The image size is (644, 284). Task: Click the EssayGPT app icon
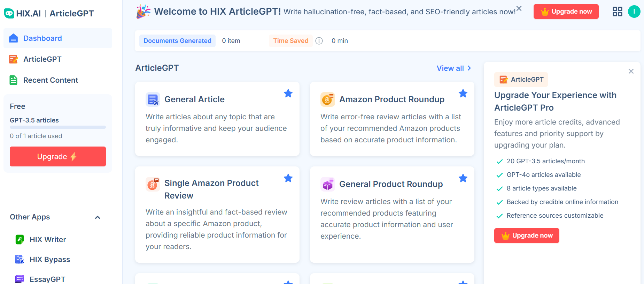(20, 279)
